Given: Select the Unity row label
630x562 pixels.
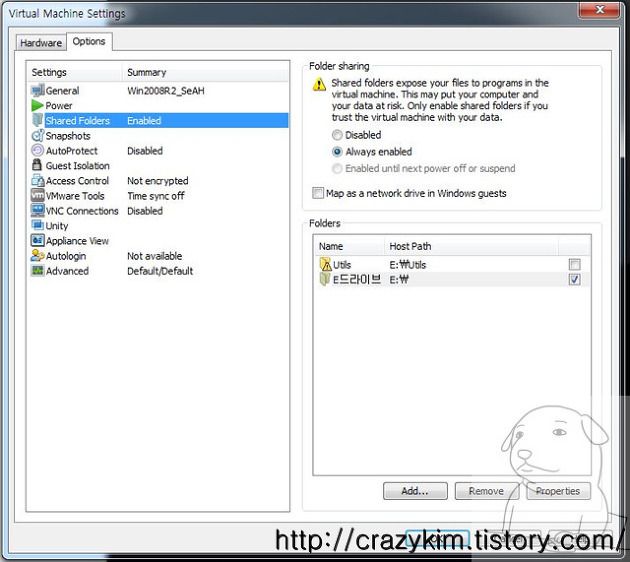Looking at the screenshot, I should tap(57, 226).
